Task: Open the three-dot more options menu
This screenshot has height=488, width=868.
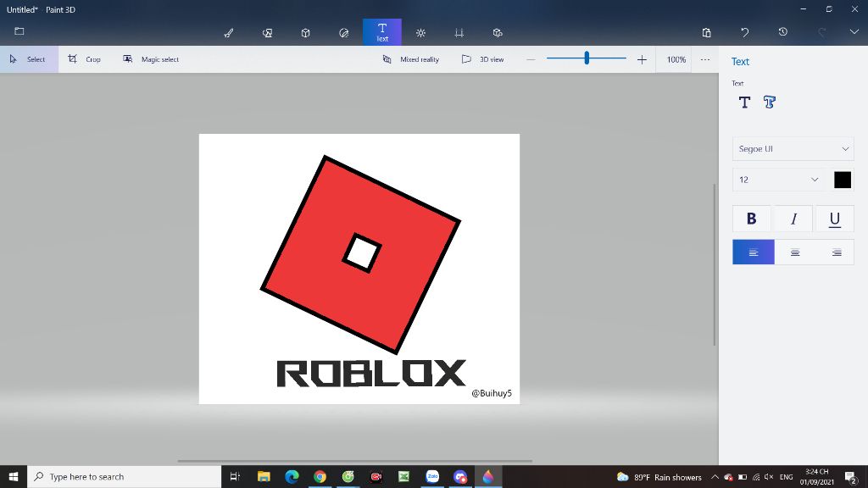Action: coord(704,59)
